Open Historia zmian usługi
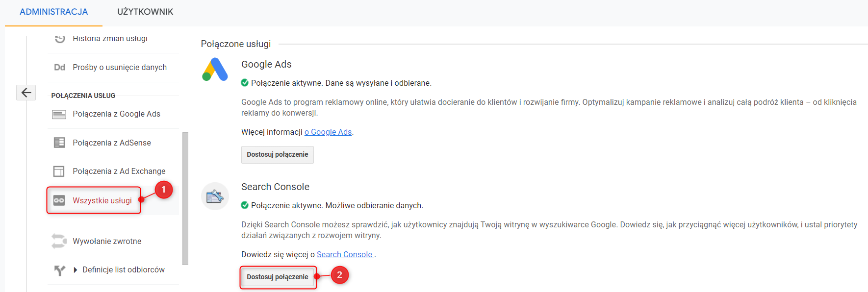The image size is (868, 292). click(x=110, y=39)
